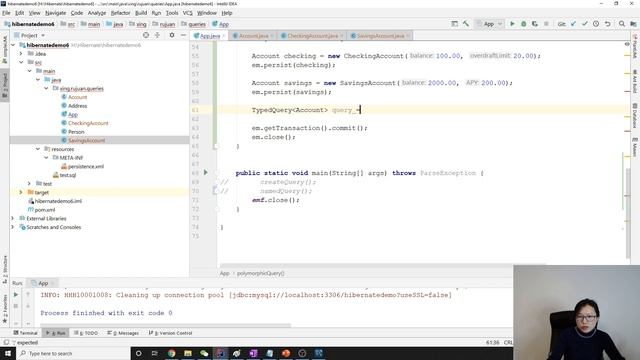Select persistence.xml in the project tree

[86, 167]
